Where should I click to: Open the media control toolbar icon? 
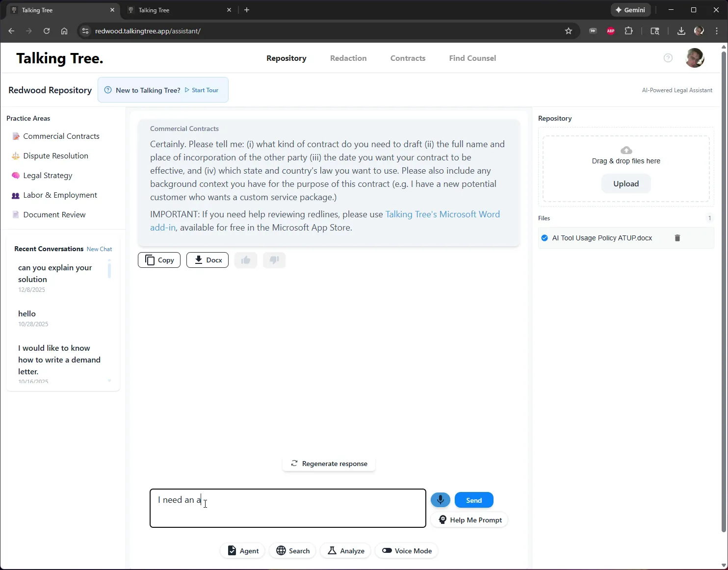tap(593, 31)
